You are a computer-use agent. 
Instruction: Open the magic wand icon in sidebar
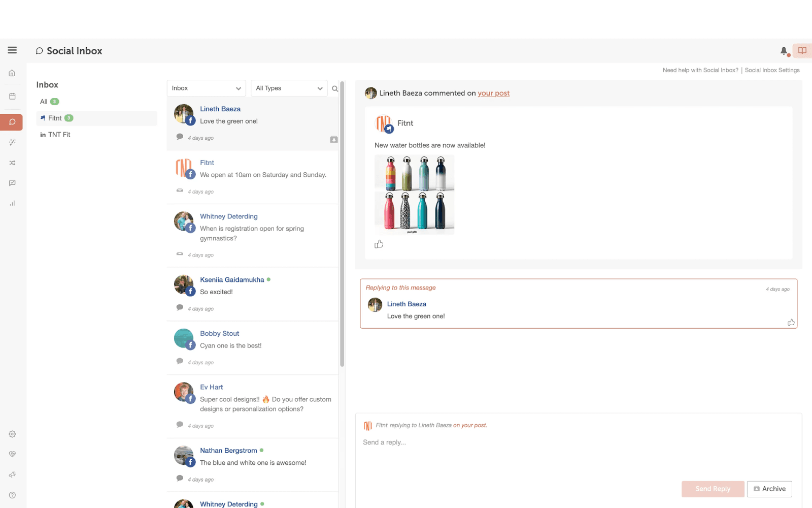pyautogui.click(x=12, y=142)
